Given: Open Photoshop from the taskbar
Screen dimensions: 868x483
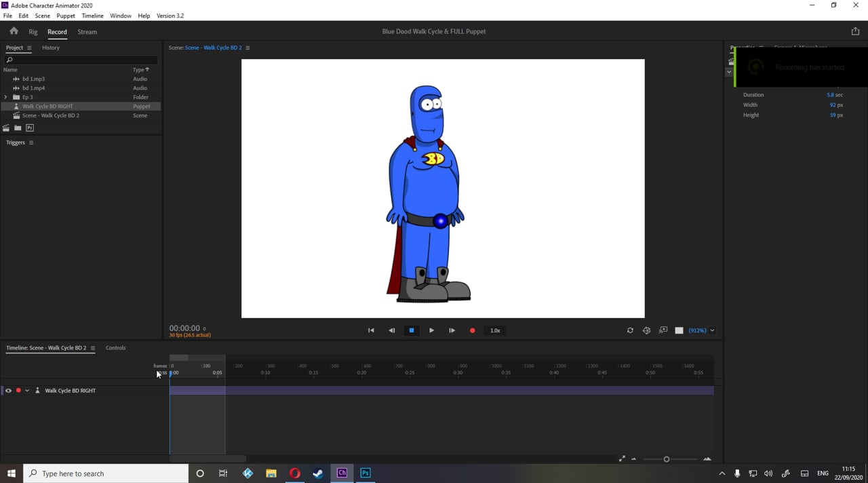Looking at the screenshot, I should pyautogui.click(x=366, y=474).
